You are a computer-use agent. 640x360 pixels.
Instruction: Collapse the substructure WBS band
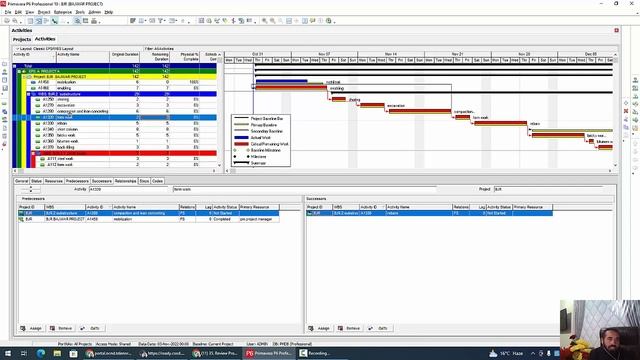point(29,94)
